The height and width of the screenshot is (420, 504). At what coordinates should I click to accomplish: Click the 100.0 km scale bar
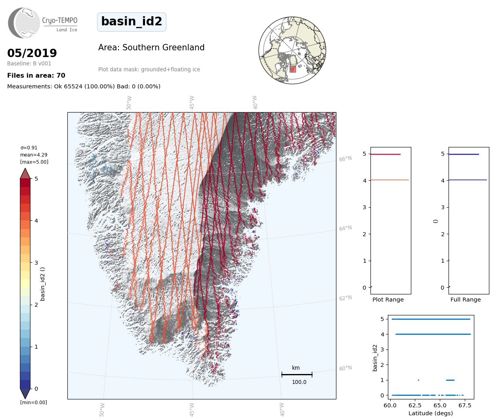click(x=297, y=374)
